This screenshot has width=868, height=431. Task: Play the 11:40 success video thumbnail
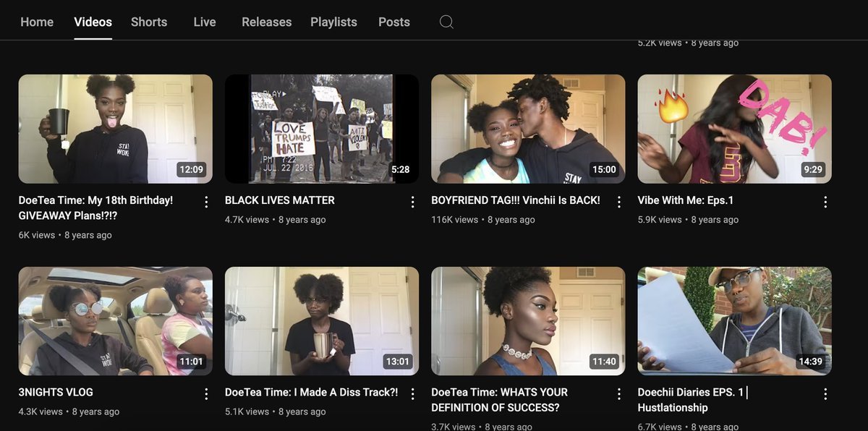(528, 321)
